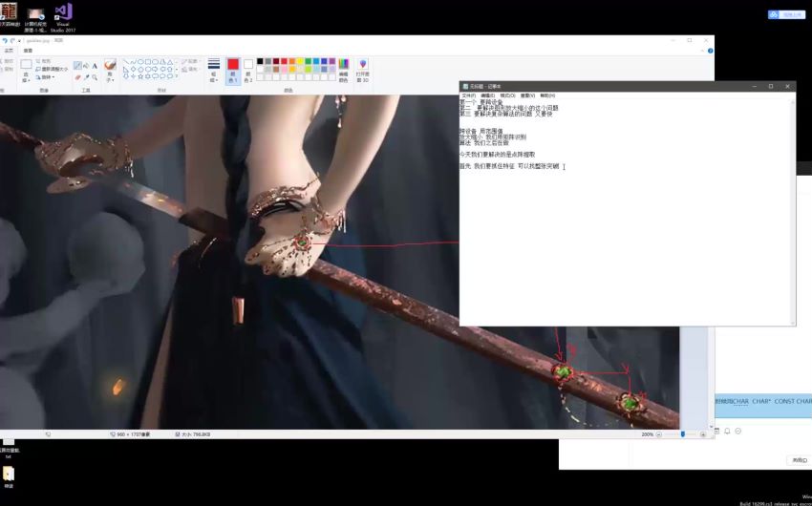The image size is (812, 506).
Task: Click the Resize button in Paint
Action: (x=53, y=69)
